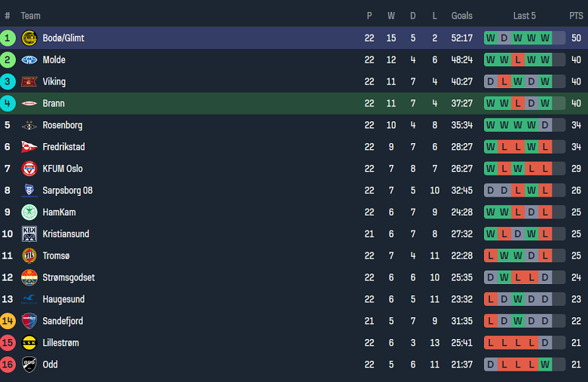This screenshot has height=382, width=588.
Task: Click the Last 5 column header
Action: click(x=524, y=16)
